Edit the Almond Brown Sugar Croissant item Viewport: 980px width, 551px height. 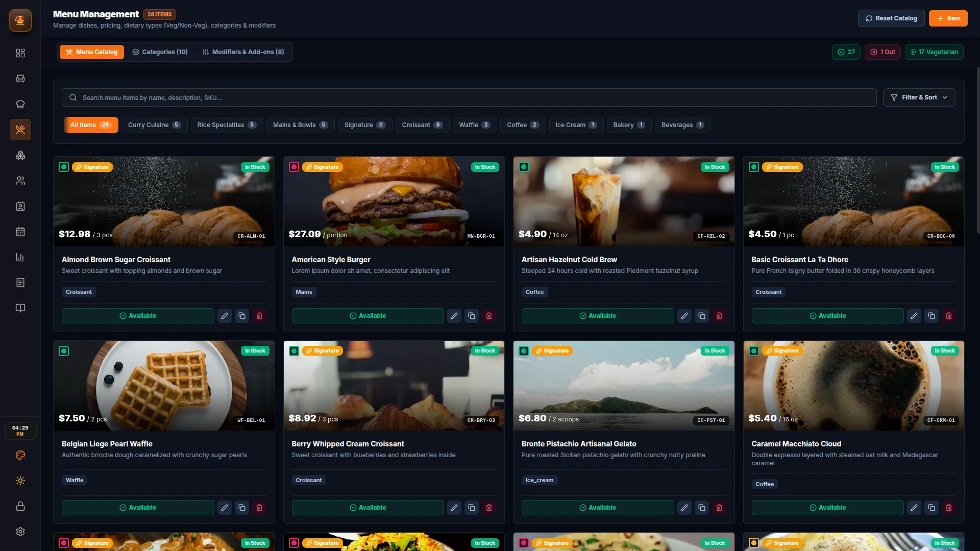click(225, 316)
